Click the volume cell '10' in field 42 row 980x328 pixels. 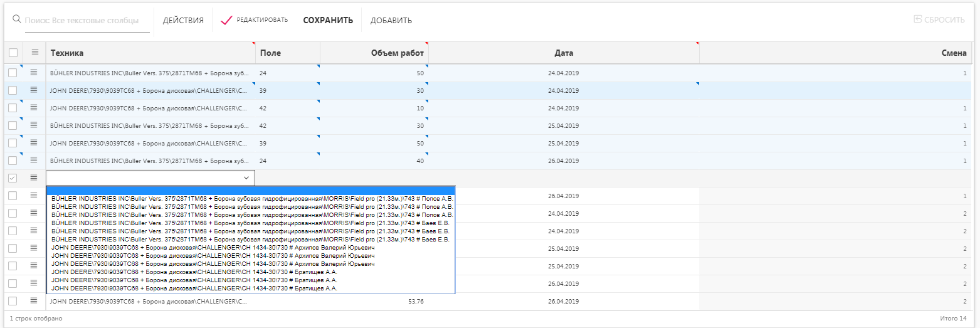[x=374, y=108]
